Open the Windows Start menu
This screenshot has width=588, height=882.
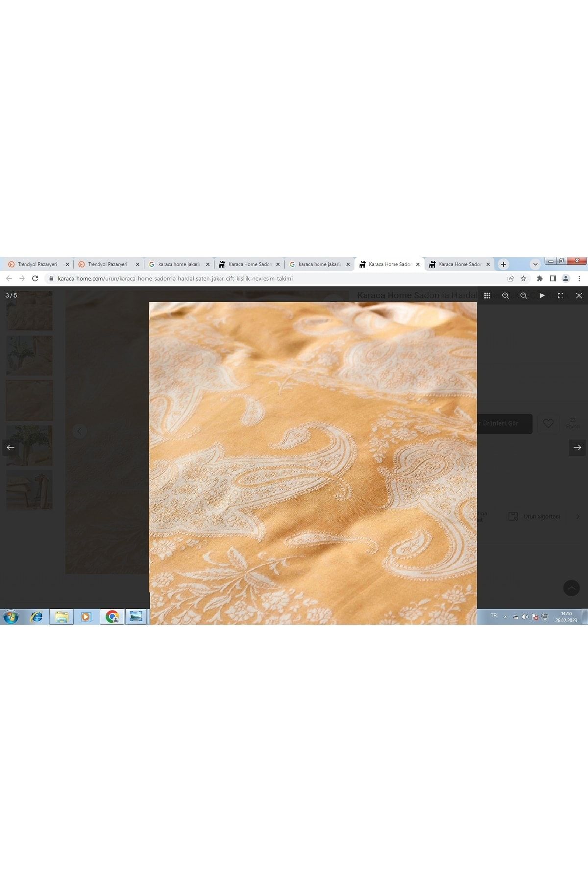(x=11, y=616)
